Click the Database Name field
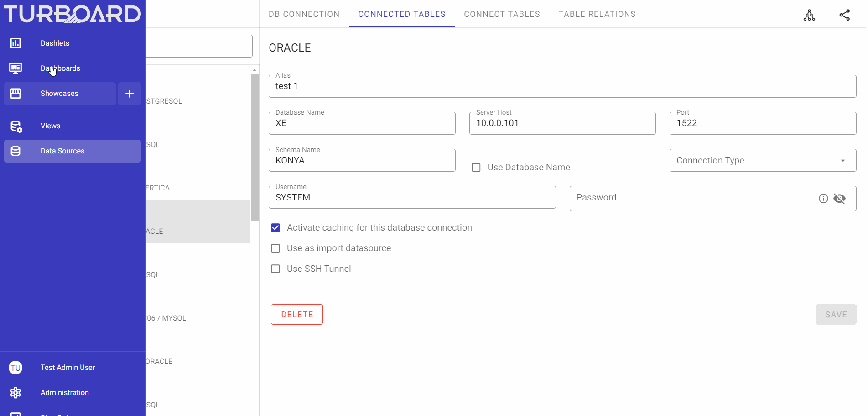The height and width of the screenshot is (416, 868). coord(362,123)
